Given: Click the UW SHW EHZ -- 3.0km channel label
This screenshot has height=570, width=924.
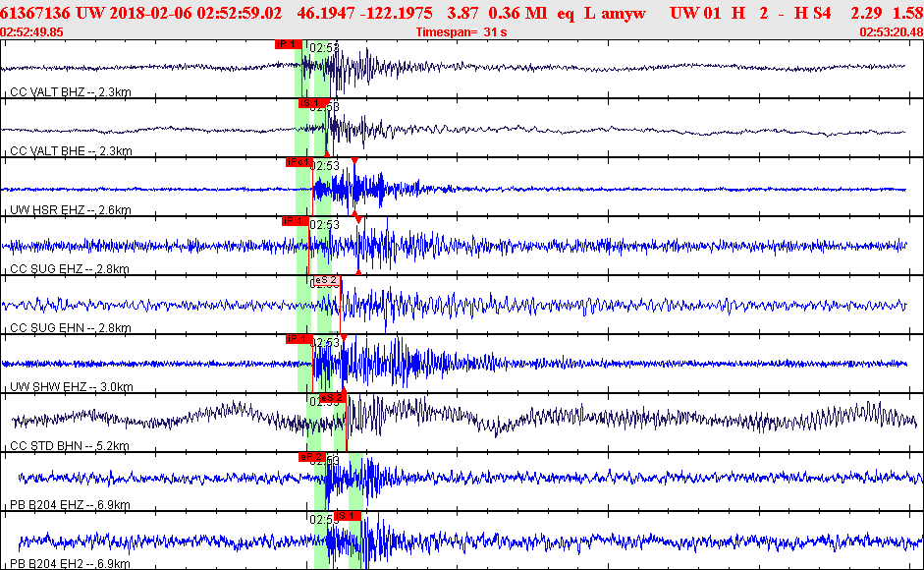Looking at the screenshot, I should (x=72, y=387).
